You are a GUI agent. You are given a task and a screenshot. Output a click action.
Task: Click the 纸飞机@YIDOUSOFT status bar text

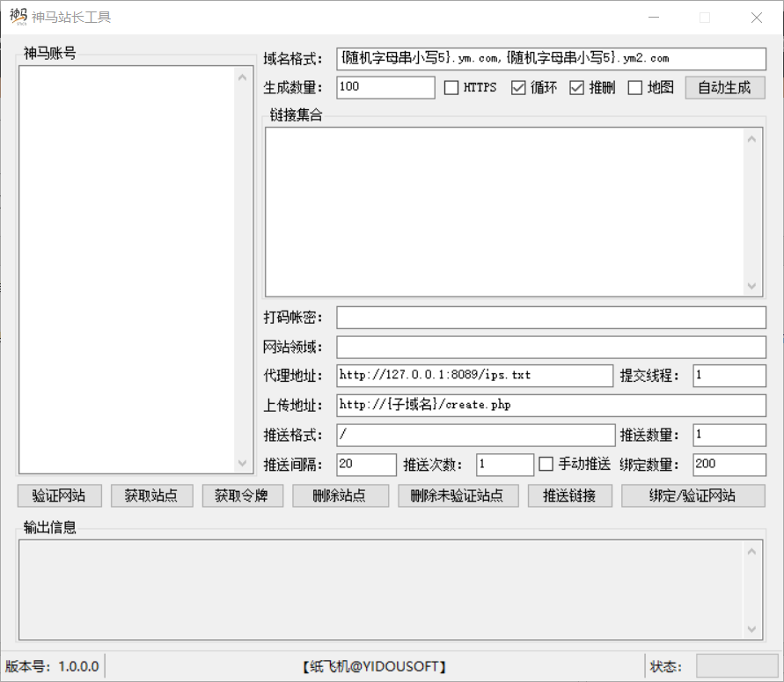tap(375, 666)
